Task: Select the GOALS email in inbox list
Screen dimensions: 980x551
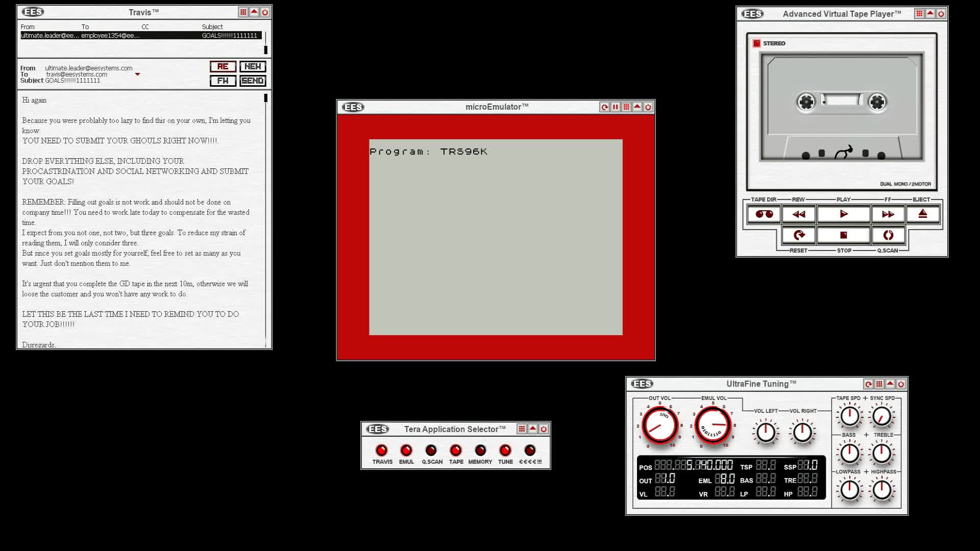Action: click(141, 36)
